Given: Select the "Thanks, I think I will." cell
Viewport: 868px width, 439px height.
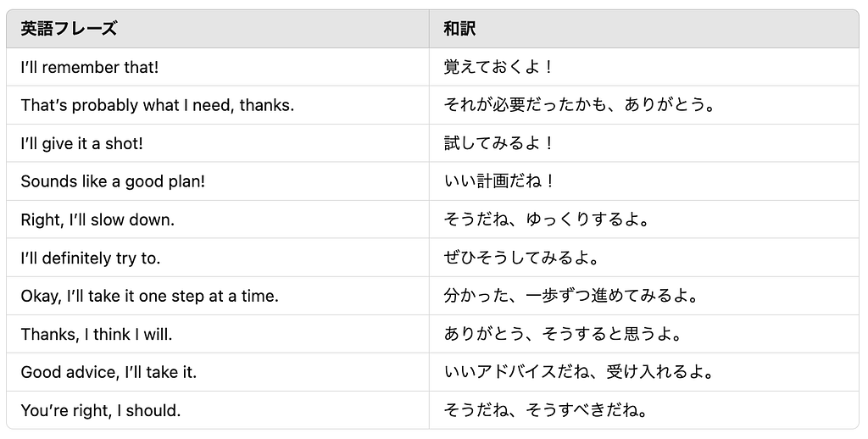Looking at the screenshot, I should point(97,335).
